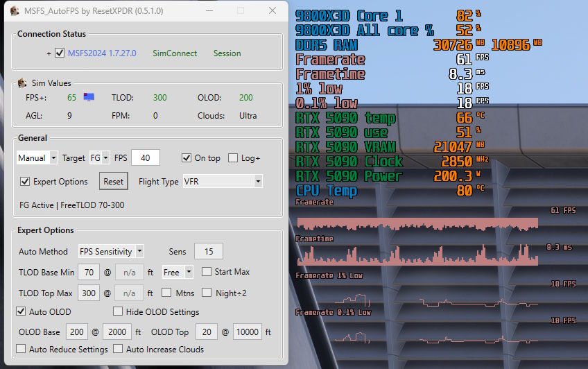Click the OLOD Top altitude field 10000
Screen dimensions: 588x369
click(248, 332)
